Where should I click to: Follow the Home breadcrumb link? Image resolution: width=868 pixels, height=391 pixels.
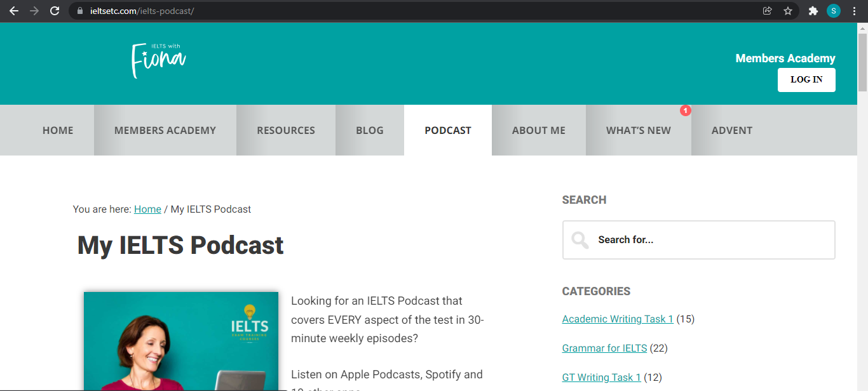[147, 209]
